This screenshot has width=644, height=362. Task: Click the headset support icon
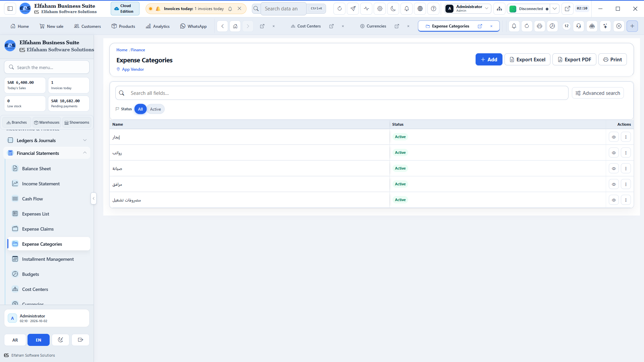(x=579, y=26)
